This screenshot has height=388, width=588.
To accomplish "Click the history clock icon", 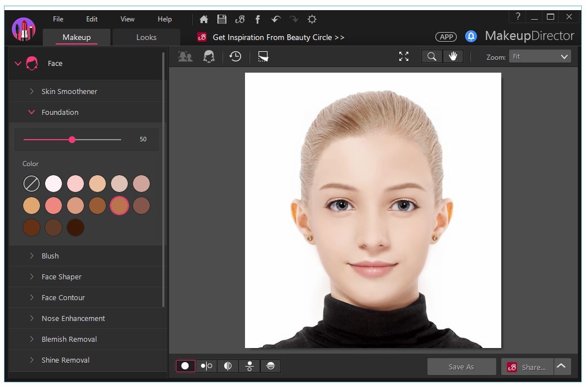I will tap(235, 56).
